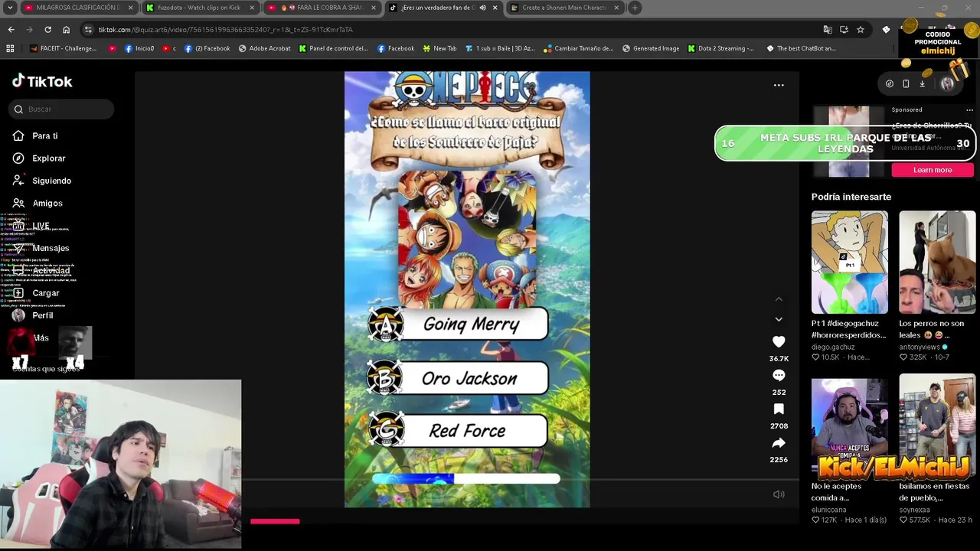980x551 pixels.
Task: Click the Buscar search field
Action: tap(62, 109)
